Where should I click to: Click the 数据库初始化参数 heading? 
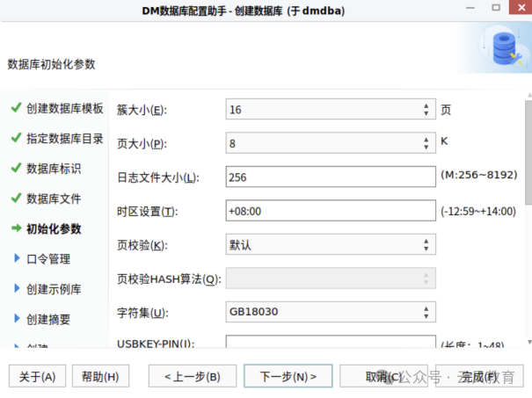(51, 64)
